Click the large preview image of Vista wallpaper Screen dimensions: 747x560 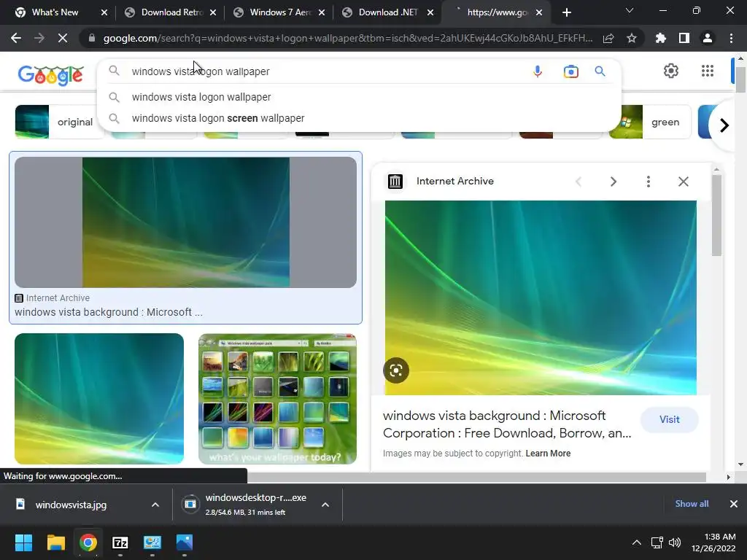(x=541, y=297)
